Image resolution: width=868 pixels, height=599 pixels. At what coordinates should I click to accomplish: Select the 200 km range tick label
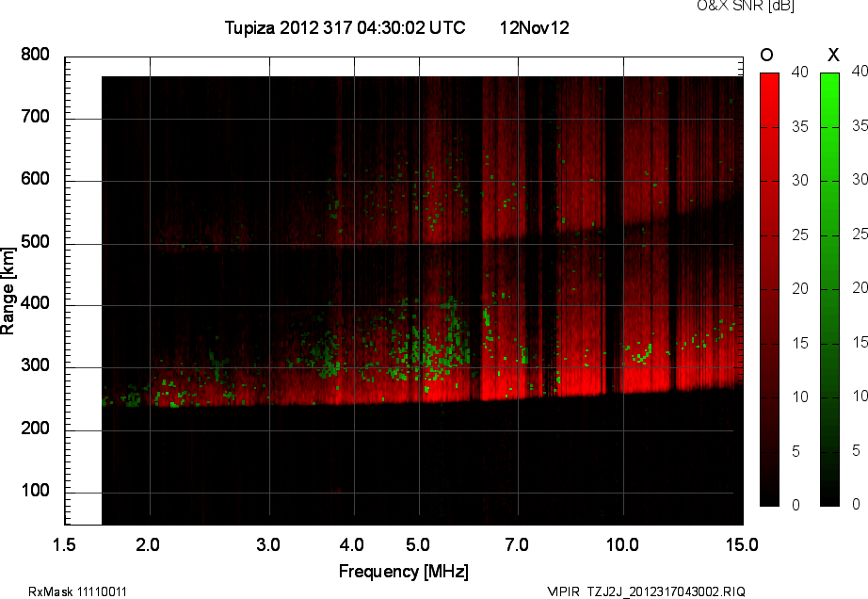click(35, 430)
